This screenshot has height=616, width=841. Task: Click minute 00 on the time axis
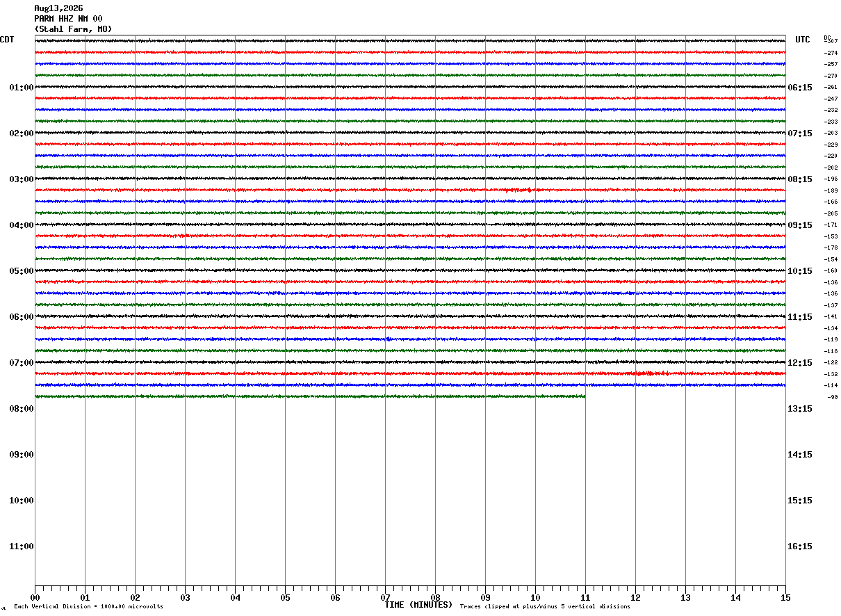pyautogui.click(x=35, y=598)
